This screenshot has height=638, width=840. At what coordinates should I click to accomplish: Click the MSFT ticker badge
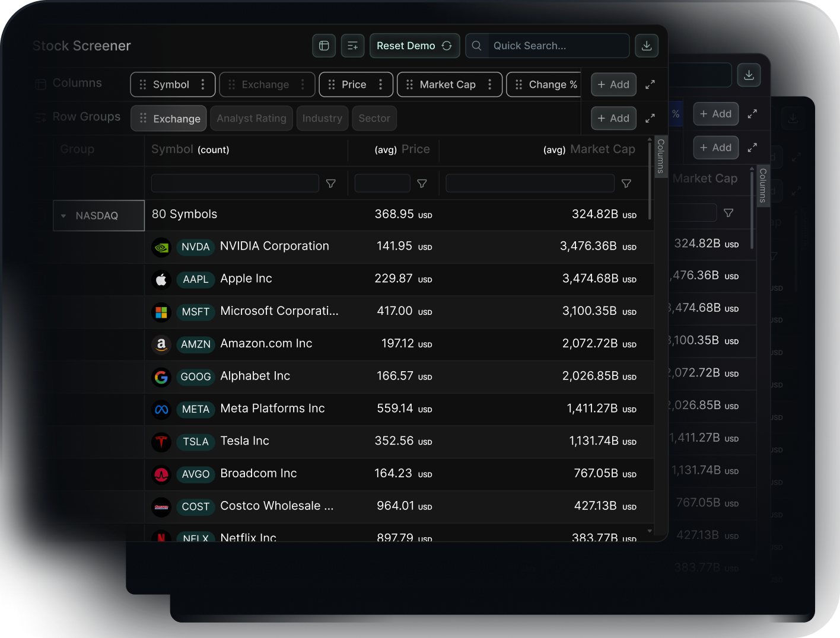coord(195,312)
